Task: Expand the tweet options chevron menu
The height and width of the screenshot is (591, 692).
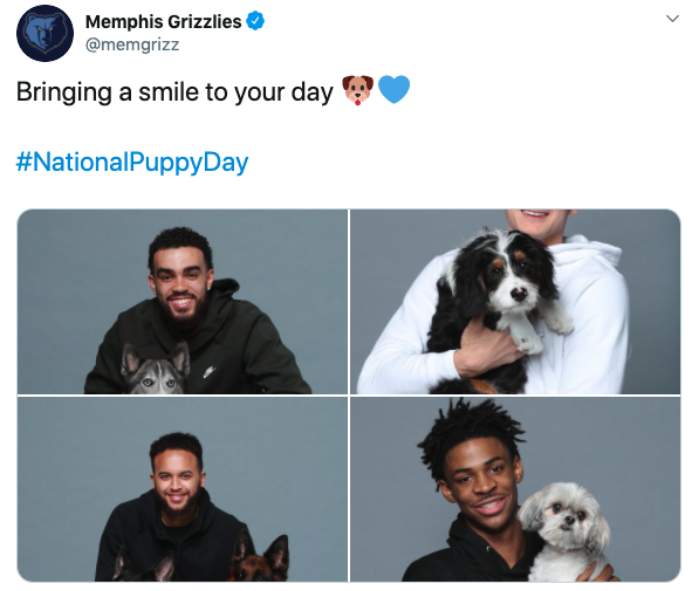Action: (x=672, y=19)
